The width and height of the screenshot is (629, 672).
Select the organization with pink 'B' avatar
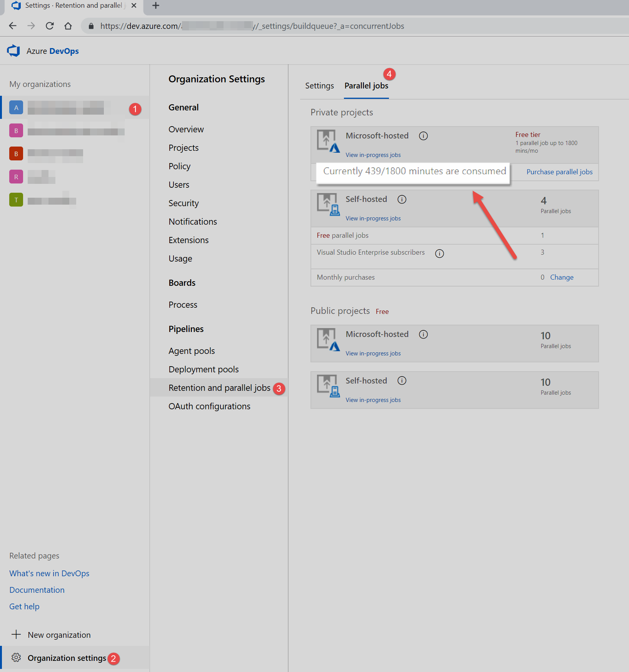coord(75,131)
